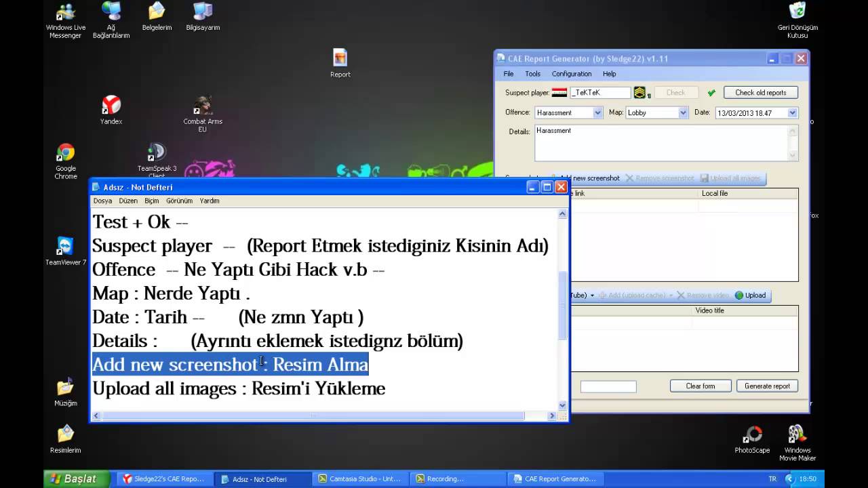Click the player rank badge icon
The width and height of the screenshot is (868, 488).
(x=639, y=93)
